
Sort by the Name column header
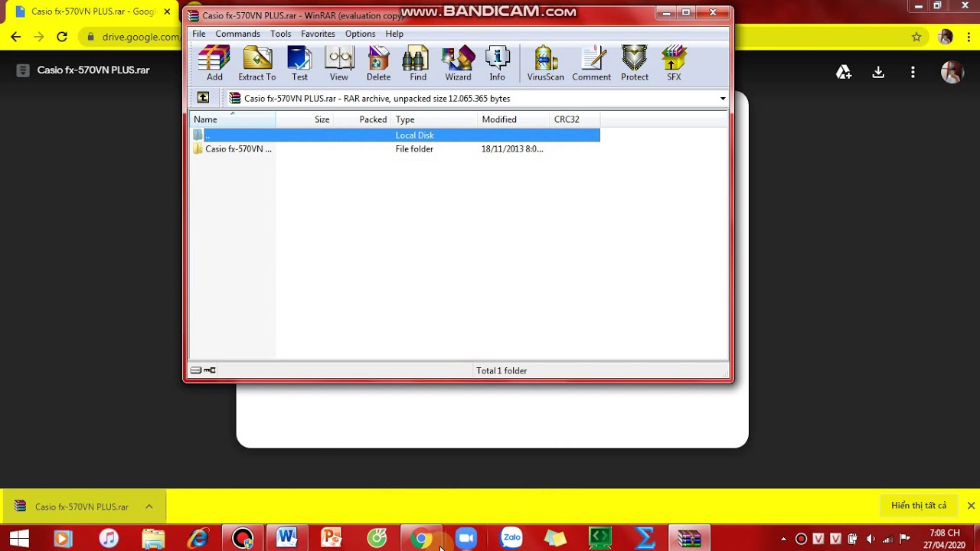[x=233, y=119]
